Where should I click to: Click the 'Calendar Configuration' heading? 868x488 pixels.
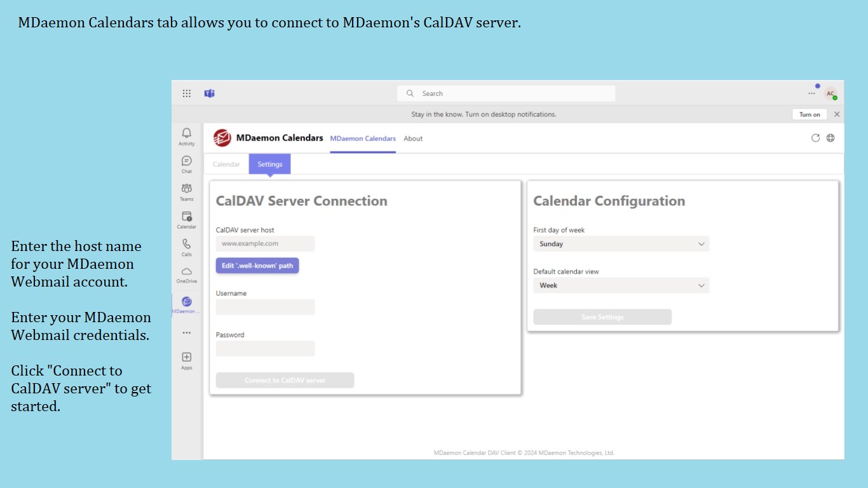(x=609, y=201)
